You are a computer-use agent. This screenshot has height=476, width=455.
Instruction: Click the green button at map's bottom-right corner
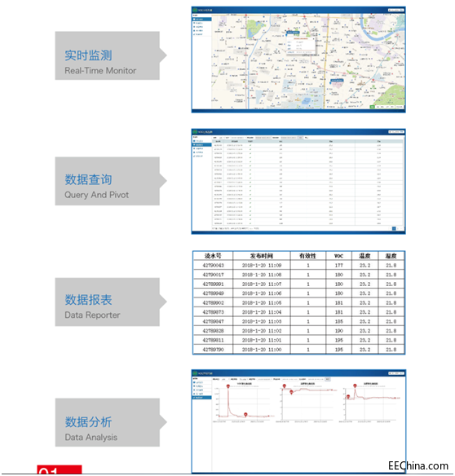click(372, 107)
